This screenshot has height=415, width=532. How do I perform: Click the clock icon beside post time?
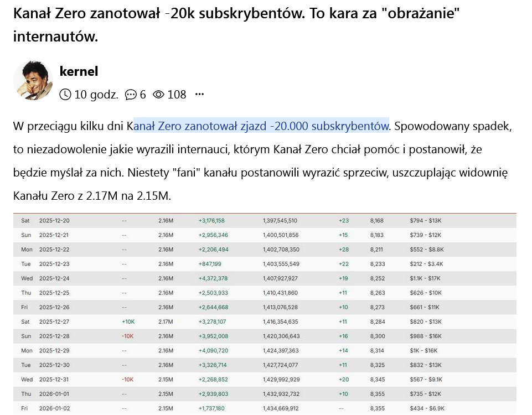point(65,95)
